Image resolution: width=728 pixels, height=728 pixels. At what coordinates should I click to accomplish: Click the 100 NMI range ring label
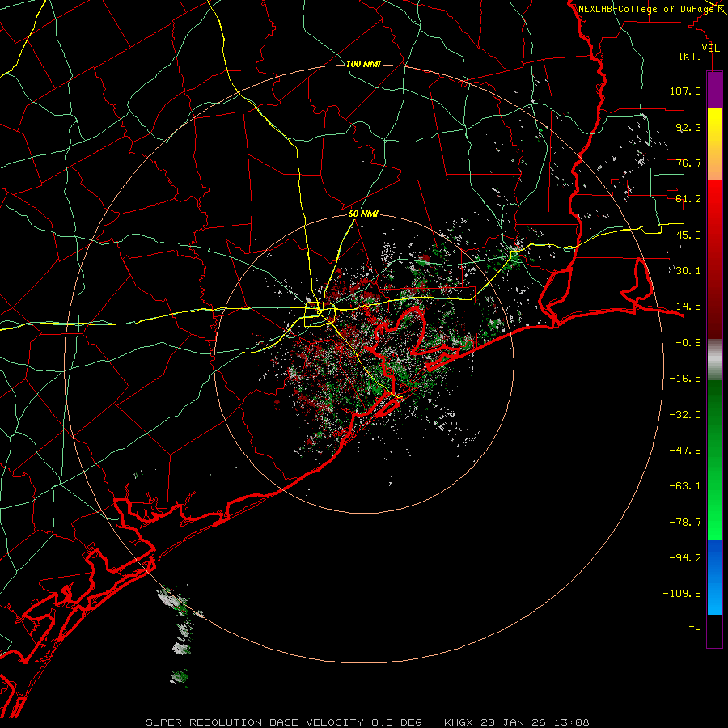(x=363, y=64)
